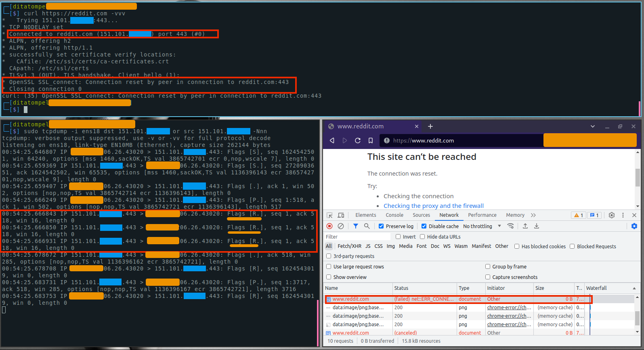The image size is (644, 350).
Task: Toggle device toolbar in DevTools
Action: tap(341, 215)
